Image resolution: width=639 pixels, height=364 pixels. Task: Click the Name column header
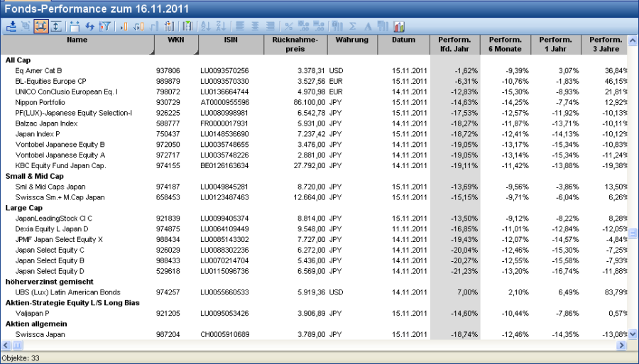point(77,45)
